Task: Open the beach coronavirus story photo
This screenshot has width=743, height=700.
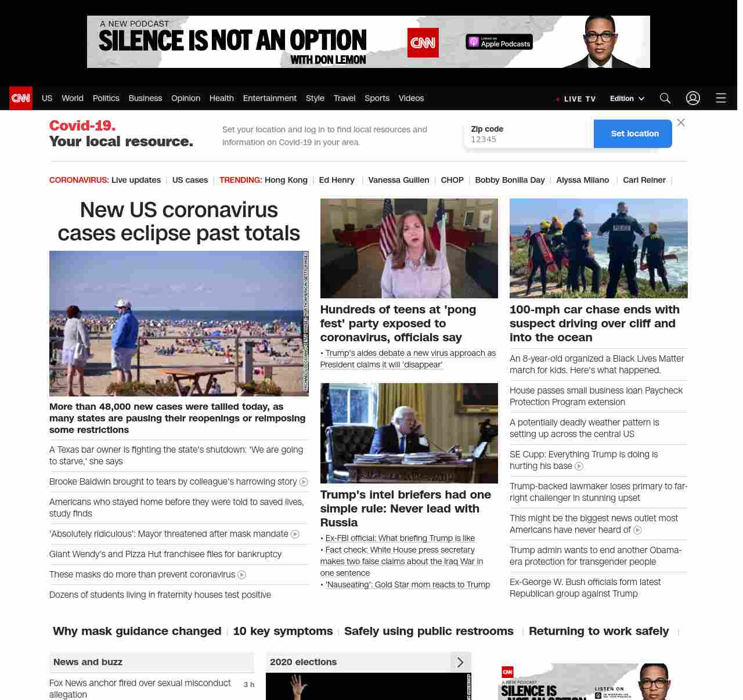Action: coord(179,323)
